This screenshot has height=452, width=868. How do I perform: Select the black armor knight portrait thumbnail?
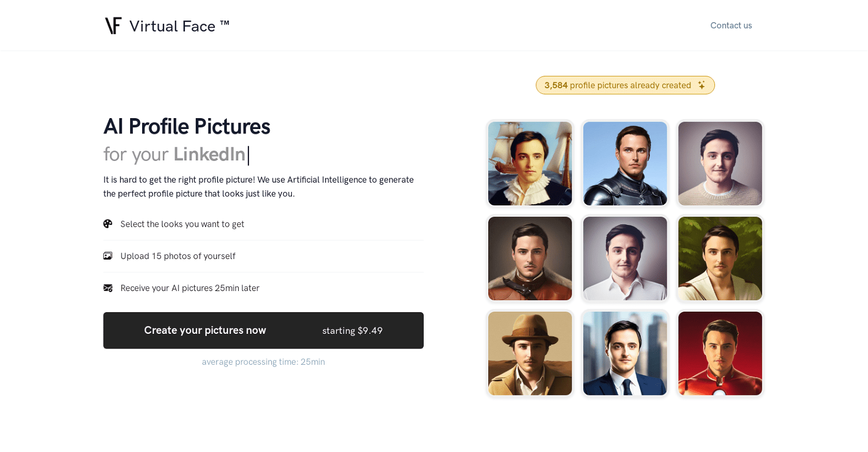tap(625, 164)
